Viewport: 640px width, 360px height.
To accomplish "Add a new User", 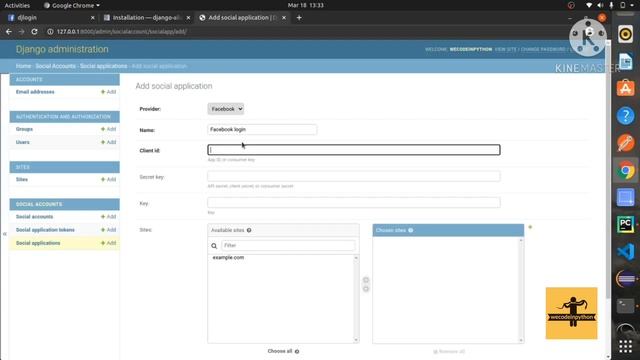I will click(x=109, y=142).
